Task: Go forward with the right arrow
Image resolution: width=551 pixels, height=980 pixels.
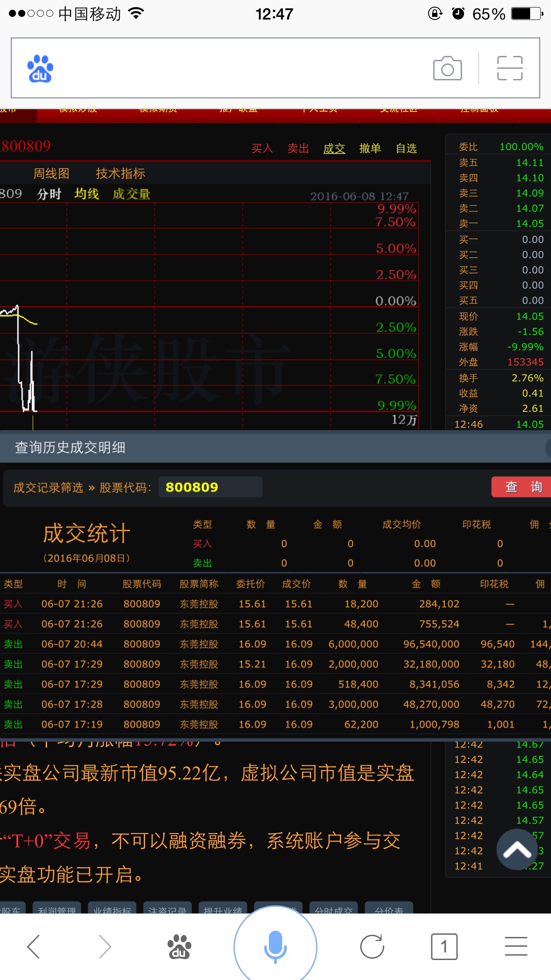Action: pos(105,946)
